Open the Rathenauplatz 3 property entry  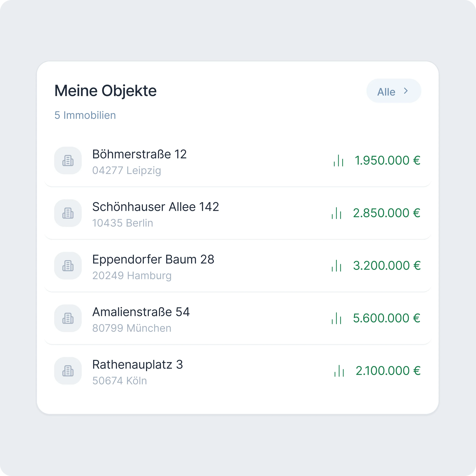click(238, 371)
